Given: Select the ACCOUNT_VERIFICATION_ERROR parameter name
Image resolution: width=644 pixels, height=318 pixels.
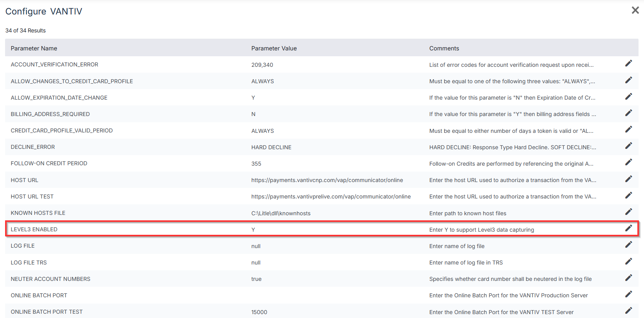Looking at the screenshot, I should coord(55,65).
